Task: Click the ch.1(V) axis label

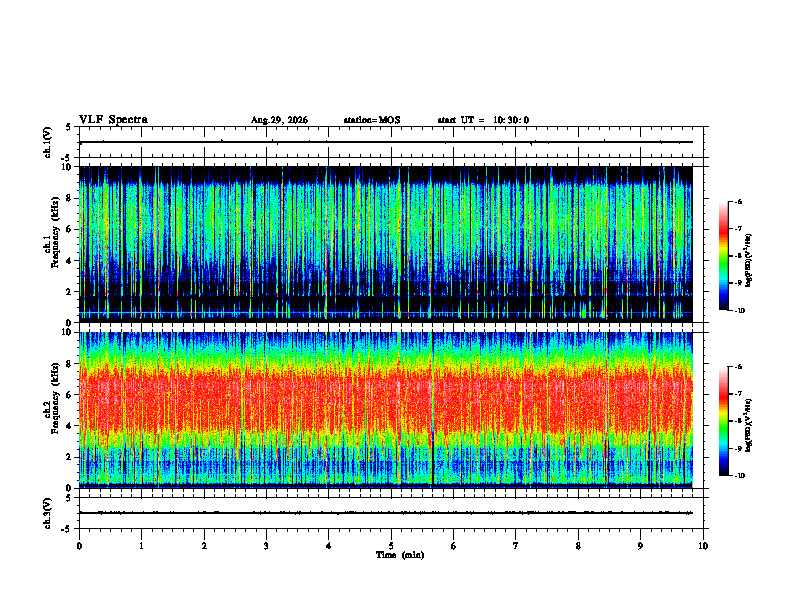Action: [x=48, y=142]
